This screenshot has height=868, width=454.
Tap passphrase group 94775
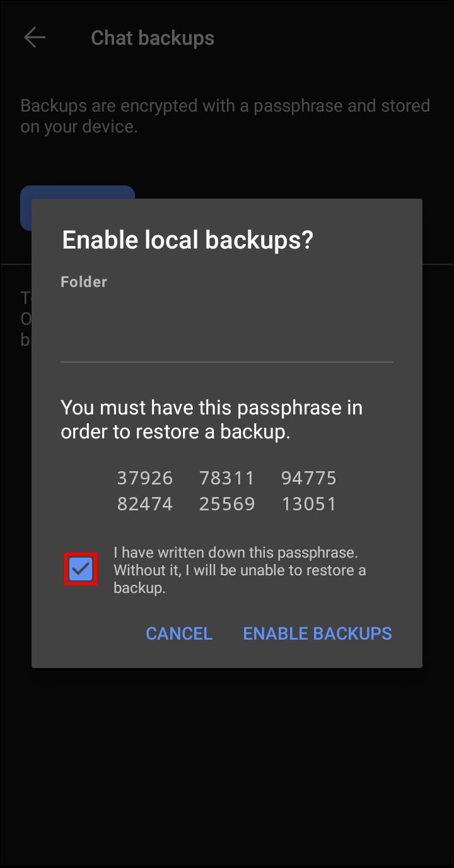point(309,478)
